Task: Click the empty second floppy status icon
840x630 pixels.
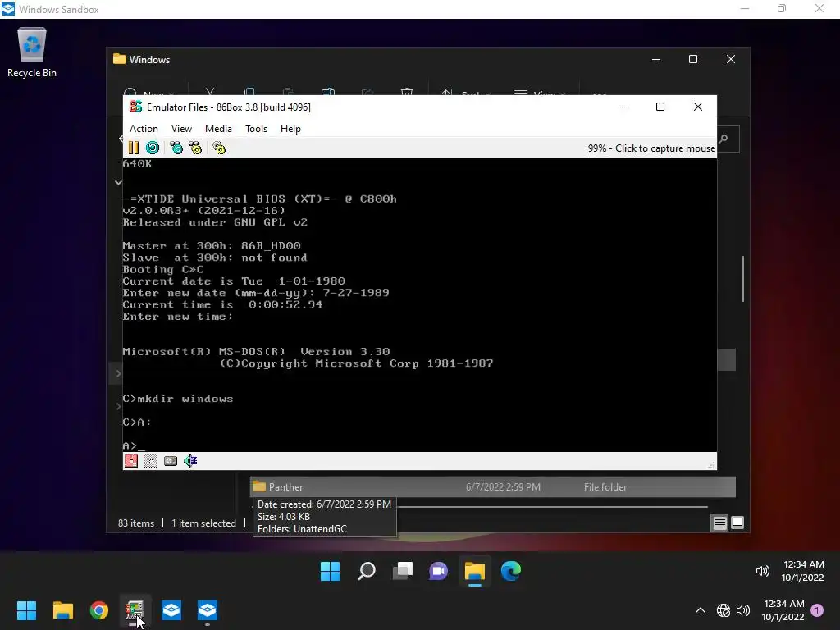Action: 151,461
